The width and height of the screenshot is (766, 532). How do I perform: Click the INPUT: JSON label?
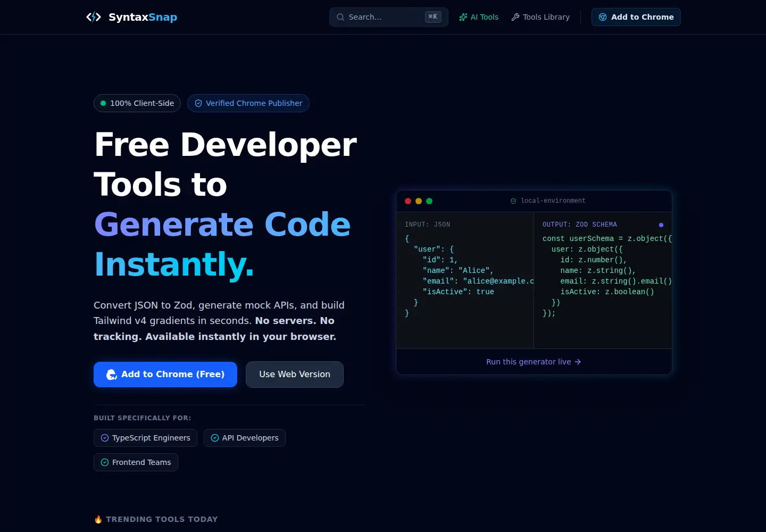tap(428, 225)
